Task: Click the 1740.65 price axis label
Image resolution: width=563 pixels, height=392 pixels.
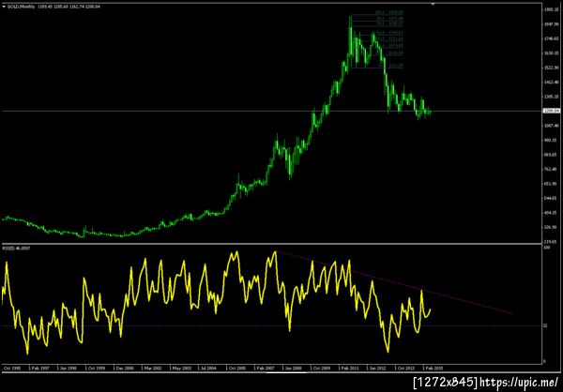Action: click(x=553, y=38)
